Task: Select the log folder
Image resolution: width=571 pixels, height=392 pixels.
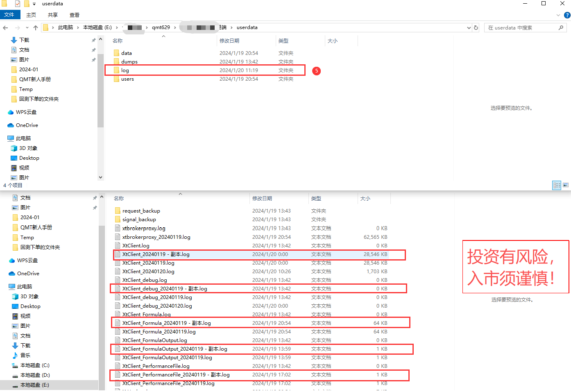Action: [x=125, y=70]
